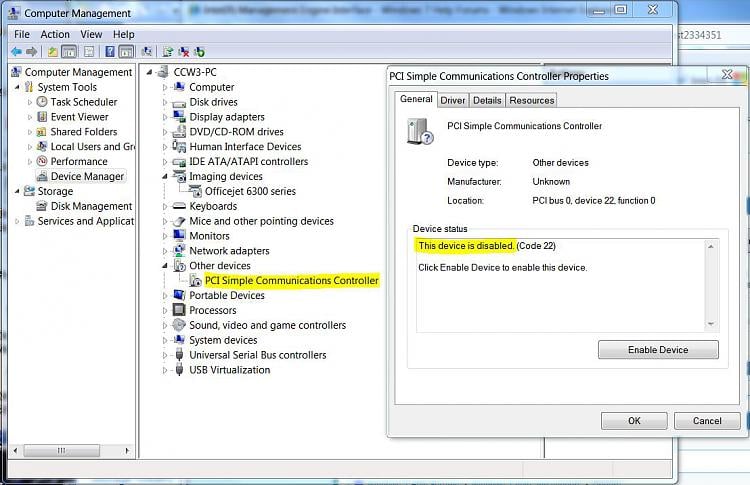Select the Task Scheduler clock icon

click(42, 101)
